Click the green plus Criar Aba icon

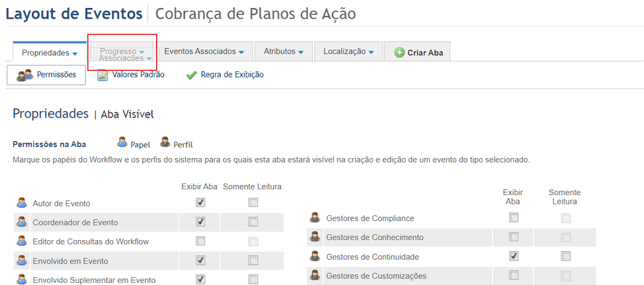tap(399, 52)
